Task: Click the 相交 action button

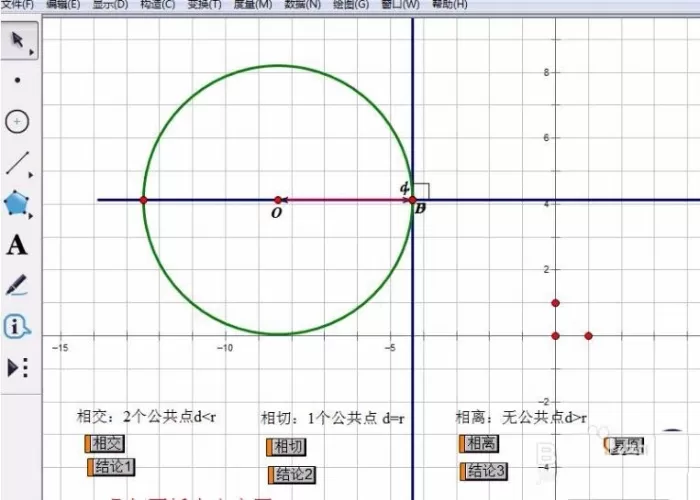Action: pyautogui.click(x=105, y=444)
